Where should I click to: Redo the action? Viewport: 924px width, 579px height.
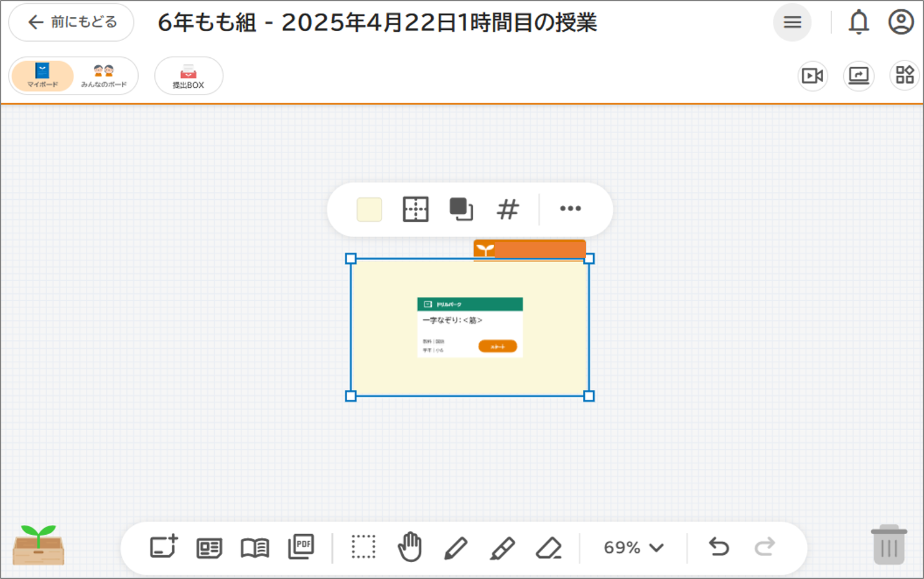click(765, 547)
